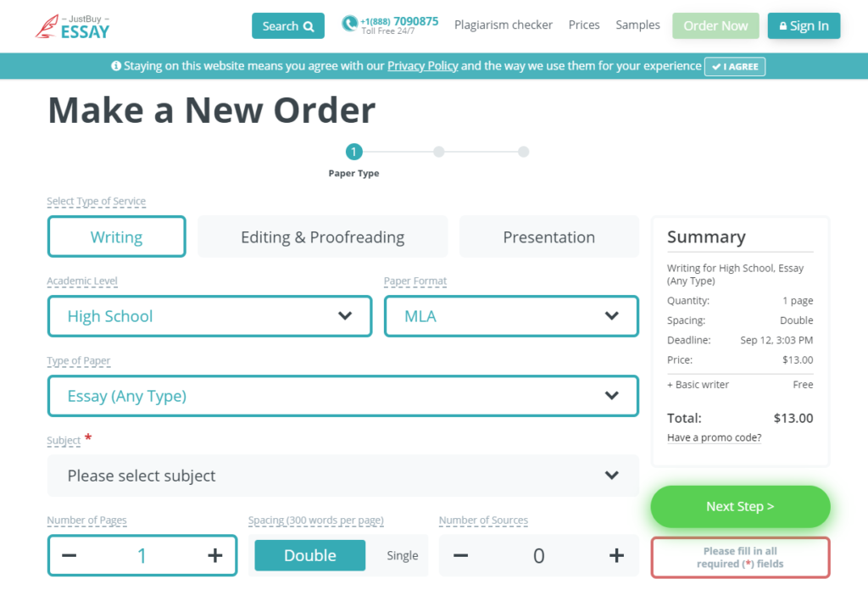Click the second progress step dot
This screenshot has width=868, height=590.
[439, 152]
